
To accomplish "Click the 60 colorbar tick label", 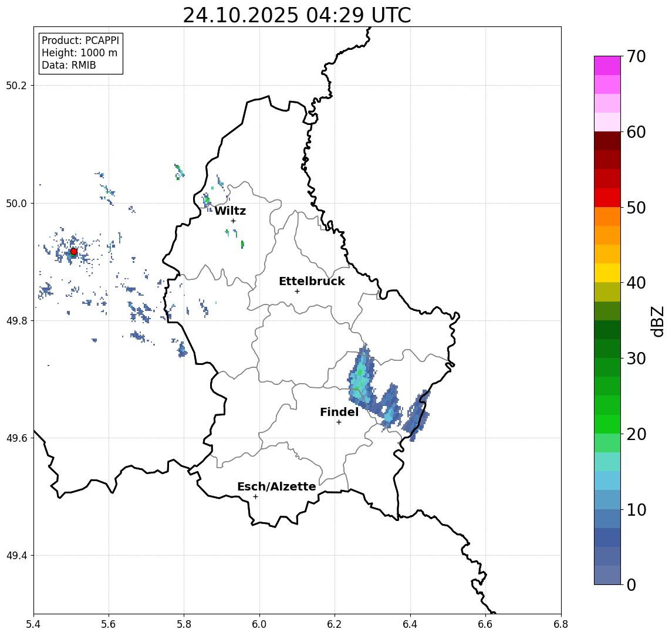I will [636, 133].
